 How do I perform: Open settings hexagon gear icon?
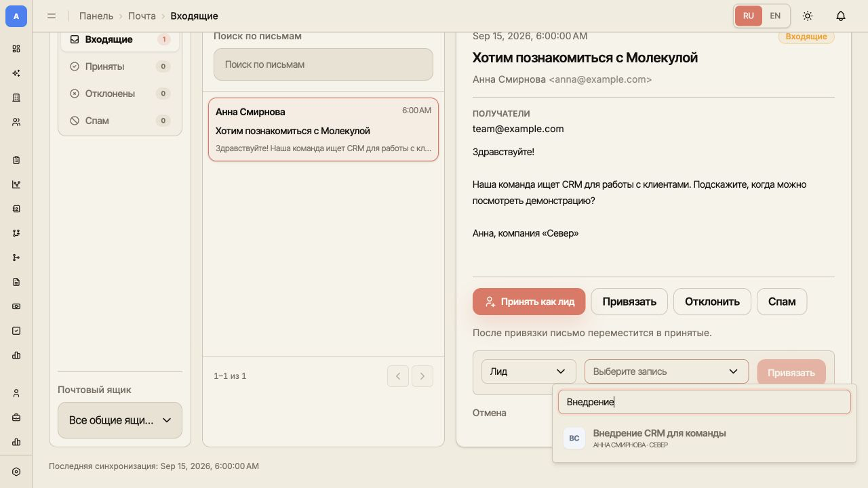coord(16,472)
